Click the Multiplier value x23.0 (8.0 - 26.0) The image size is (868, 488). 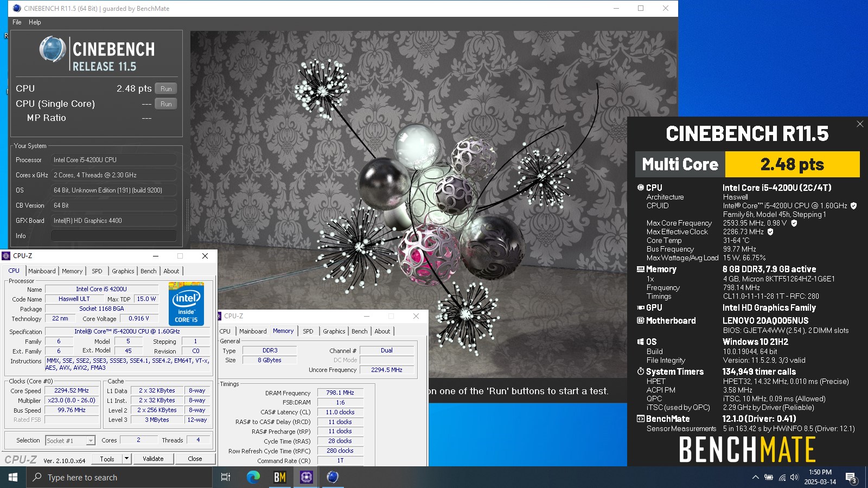tap(72, 400)
